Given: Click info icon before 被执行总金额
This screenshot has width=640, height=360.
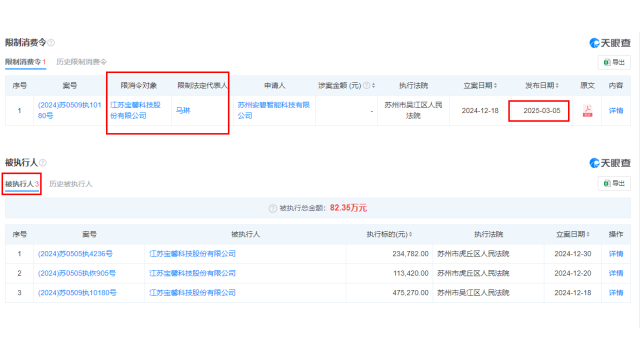Looking at the screenshot, I should [x=273, y=209].
